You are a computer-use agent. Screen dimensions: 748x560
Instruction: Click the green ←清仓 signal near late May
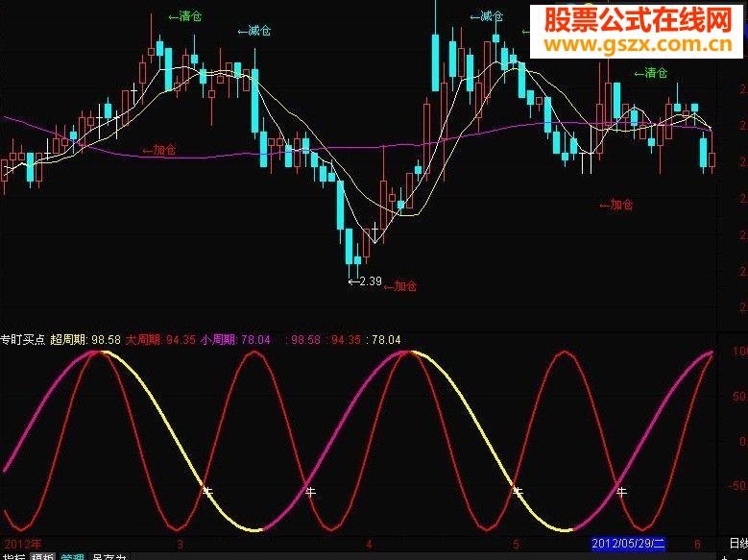[651, 73]
